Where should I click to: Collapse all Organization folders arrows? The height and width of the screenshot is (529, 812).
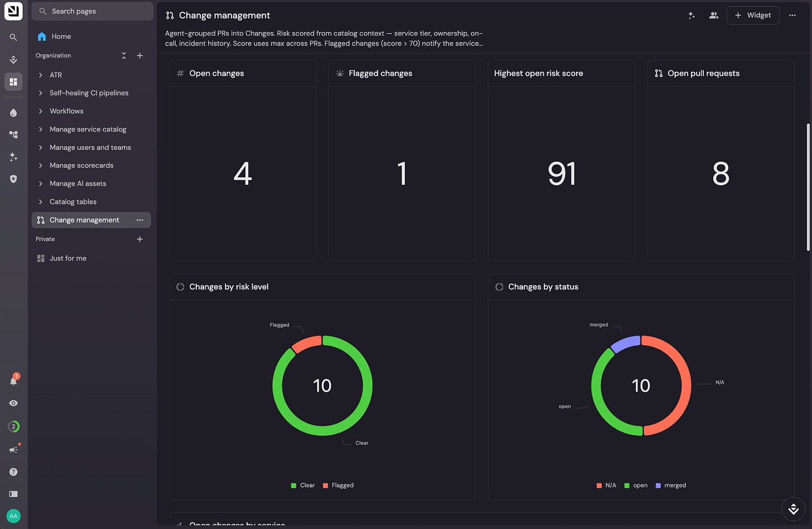[124, 55]
